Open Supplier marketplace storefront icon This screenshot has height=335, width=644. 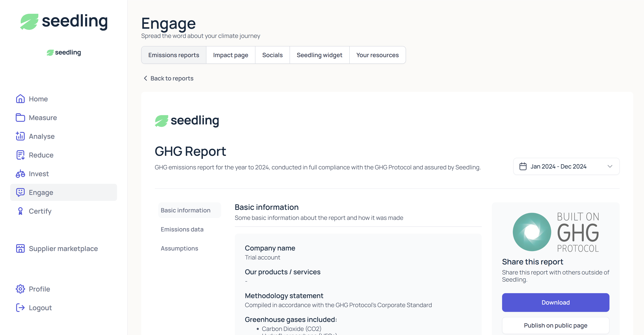20,249
